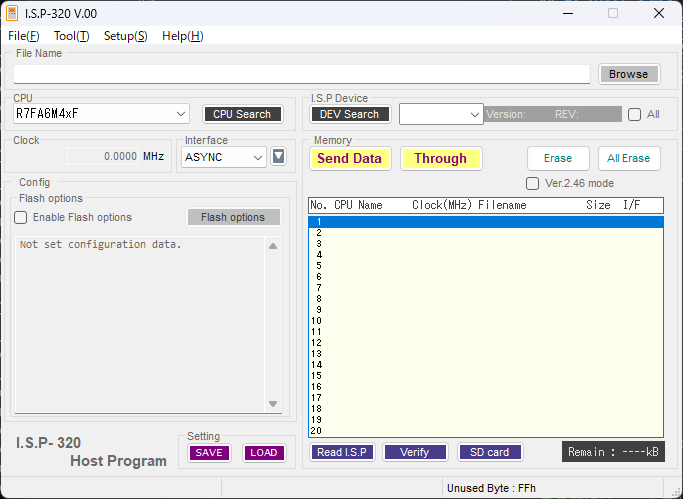Click the app icon in the title bar

(12, 13)
